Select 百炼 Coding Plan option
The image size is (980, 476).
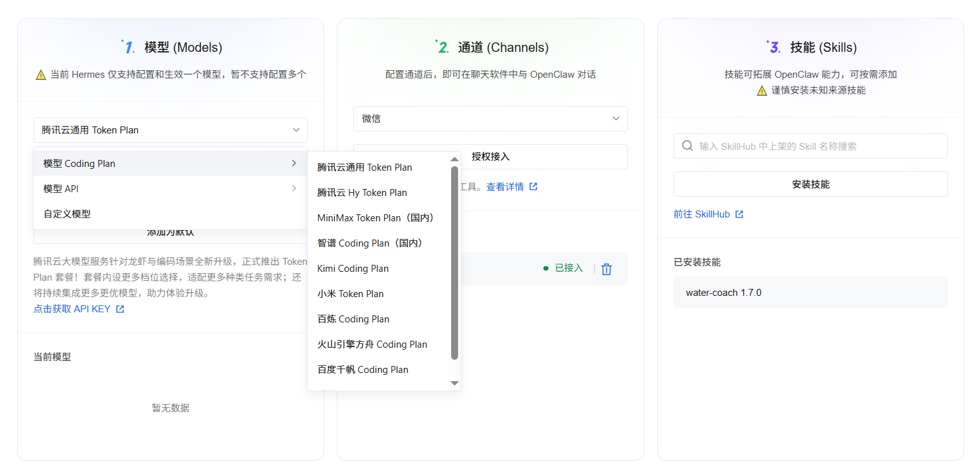coord(379,319)
